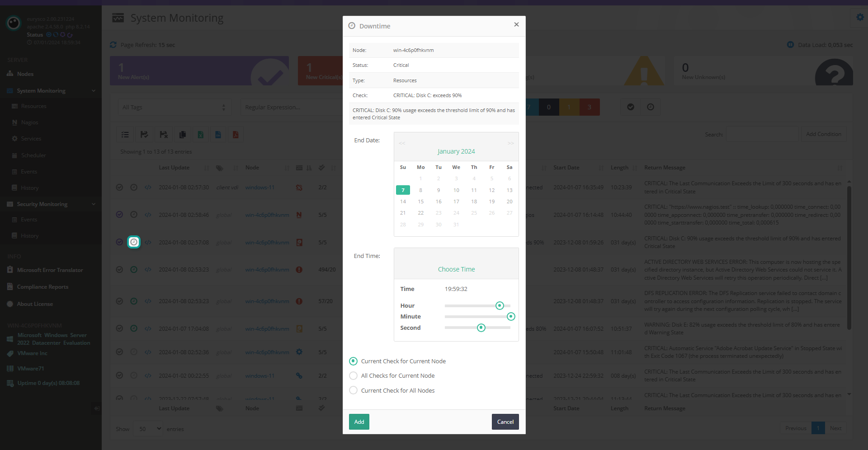Image resolution: width=868 pixels, height=450 pixels.
Task: Pick January 22 as end date
Action: [x=420, y=213]
